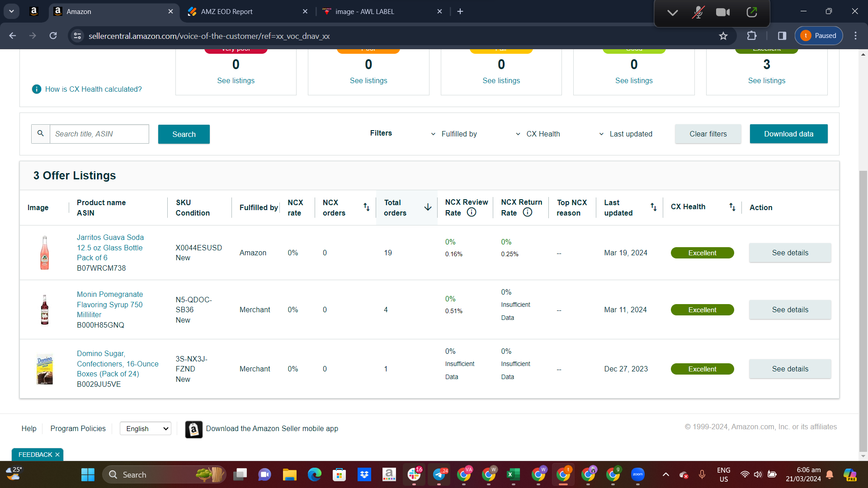
Task: Go back to the previous page
Action: tap(13, 36)
